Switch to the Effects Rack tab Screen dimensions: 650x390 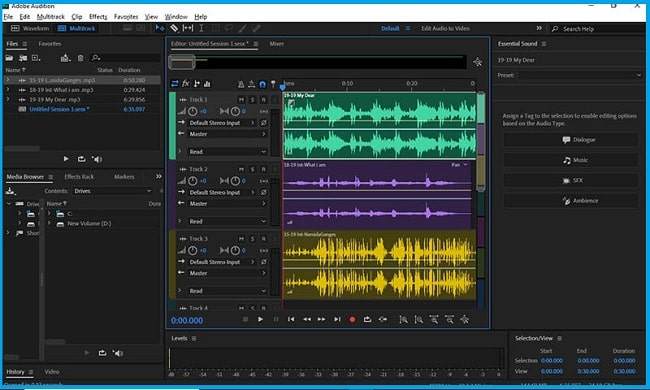pos(79,177)
